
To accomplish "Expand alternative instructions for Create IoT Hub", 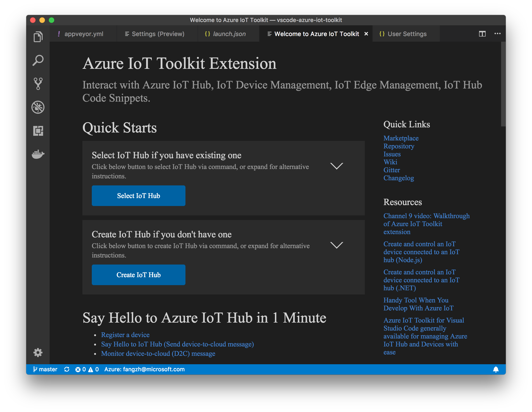I will pos(337,245).
